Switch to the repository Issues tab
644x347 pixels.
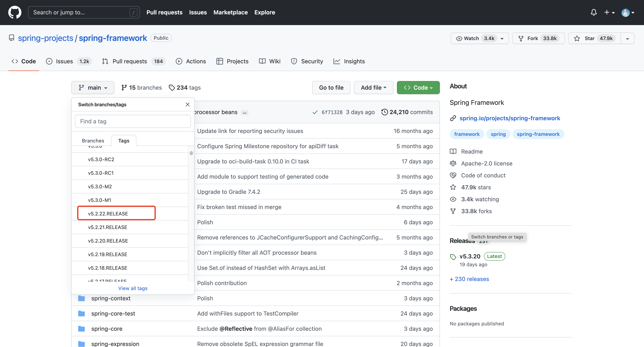pos(69,61)
